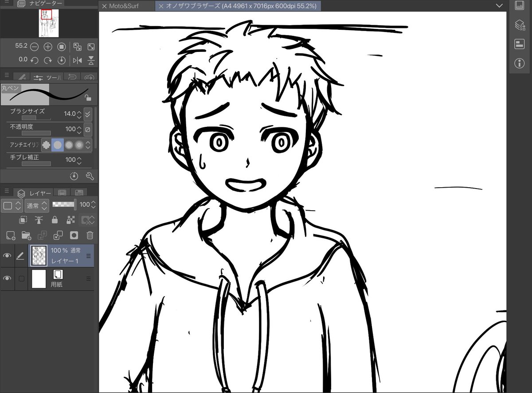532x393 pixels.
Task: Merge with the layer below
Action: tap(58, 235)
